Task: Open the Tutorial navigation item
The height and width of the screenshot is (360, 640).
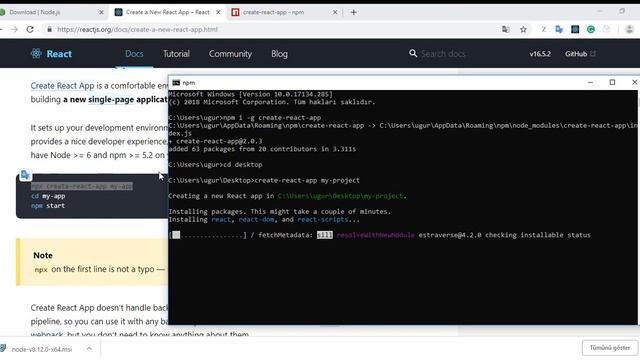Action: 176,53
